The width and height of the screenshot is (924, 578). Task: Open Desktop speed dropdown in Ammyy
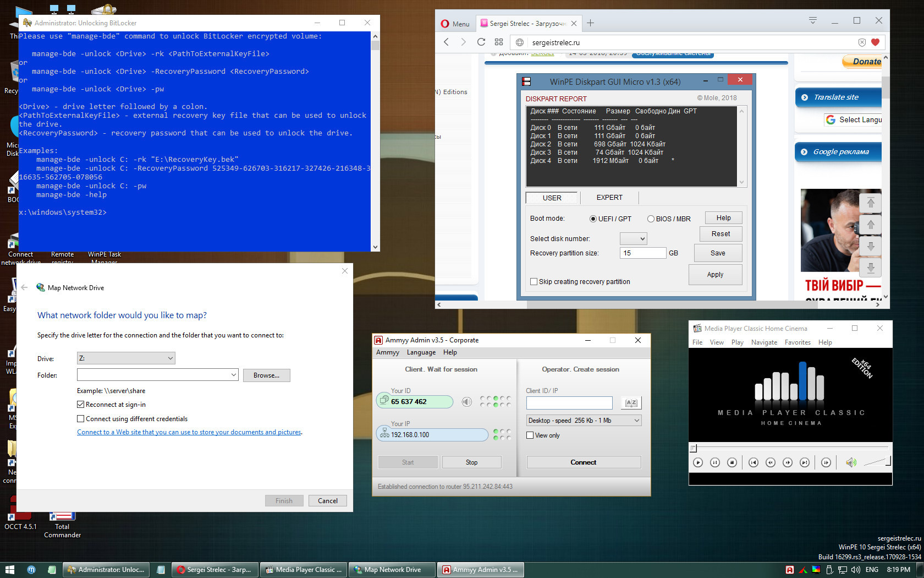[x=584, y=421]
